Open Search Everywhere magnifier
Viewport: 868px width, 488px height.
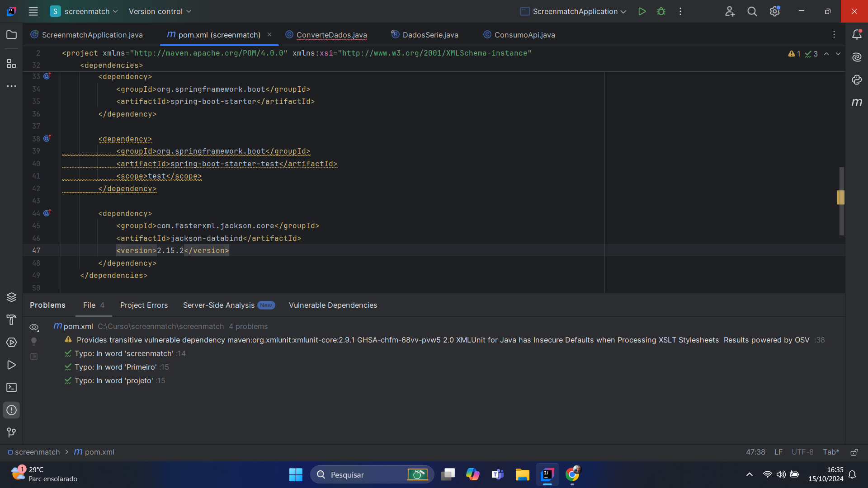pyautogui.click(x=752, y=11)
